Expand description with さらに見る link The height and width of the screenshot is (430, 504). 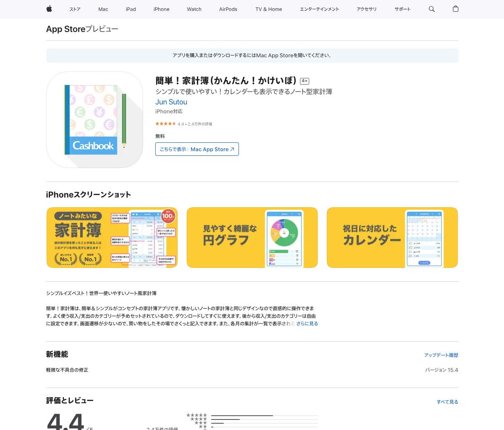307,323
